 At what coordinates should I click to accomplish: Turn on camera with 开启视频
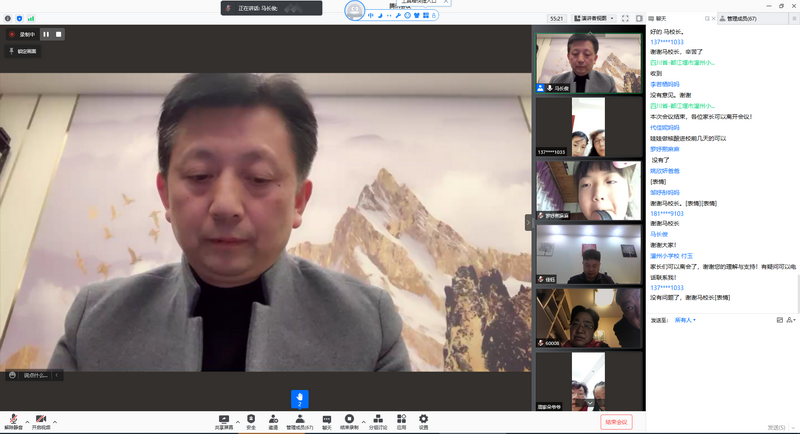(41, 419)
